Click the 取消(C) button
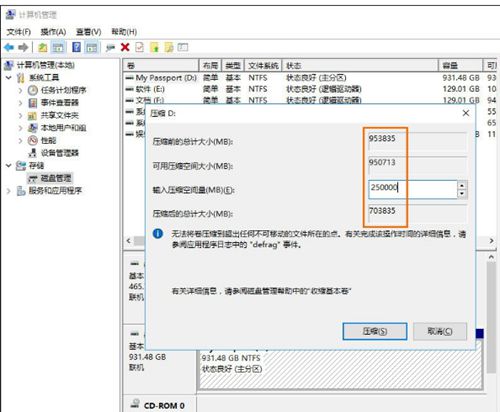The height and width of the screenshot is (412, 500). pyautogui.click(x=440, y=331)
